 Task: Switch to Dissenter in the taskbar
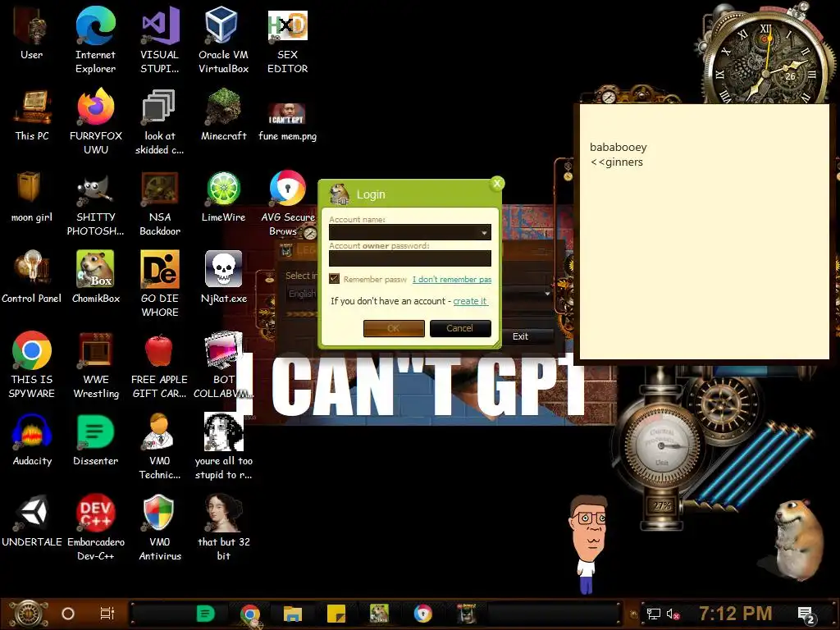(205, 614)
